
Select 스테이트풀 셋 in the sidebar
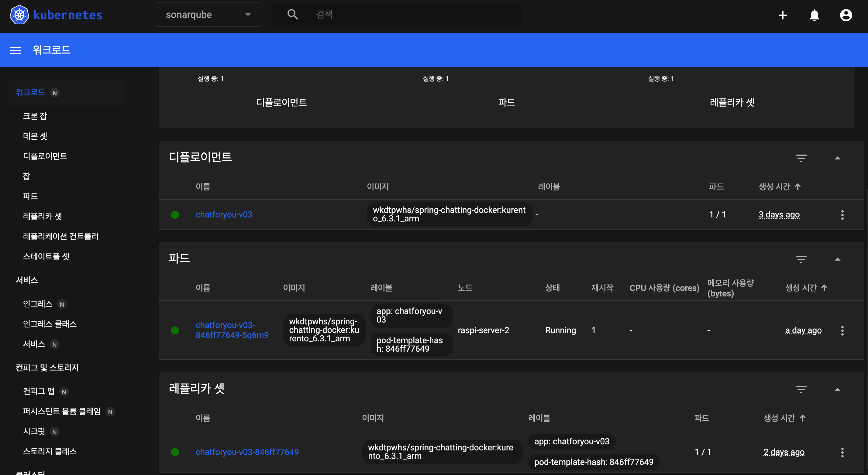click(x=46, y=257)
